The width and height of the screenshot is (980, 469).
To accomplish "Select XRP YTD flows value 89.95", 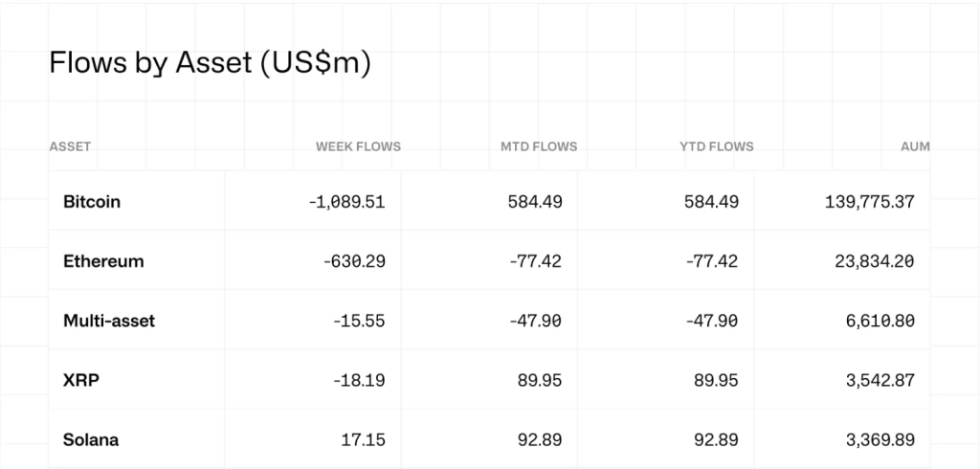I will pyautogui.click(x=717, y=380).
